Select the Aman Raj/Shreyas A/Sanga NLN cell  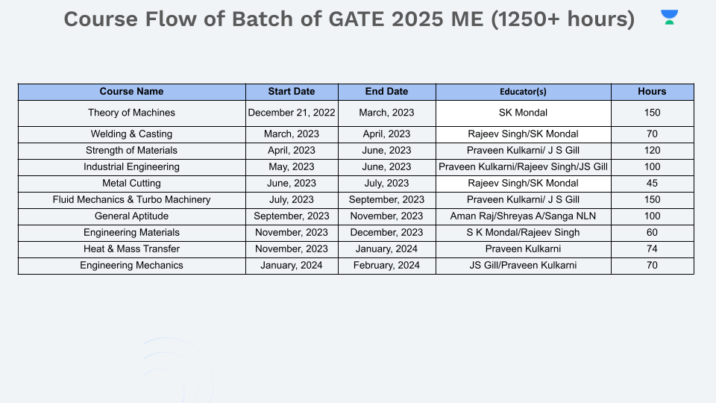pos(523,216)
